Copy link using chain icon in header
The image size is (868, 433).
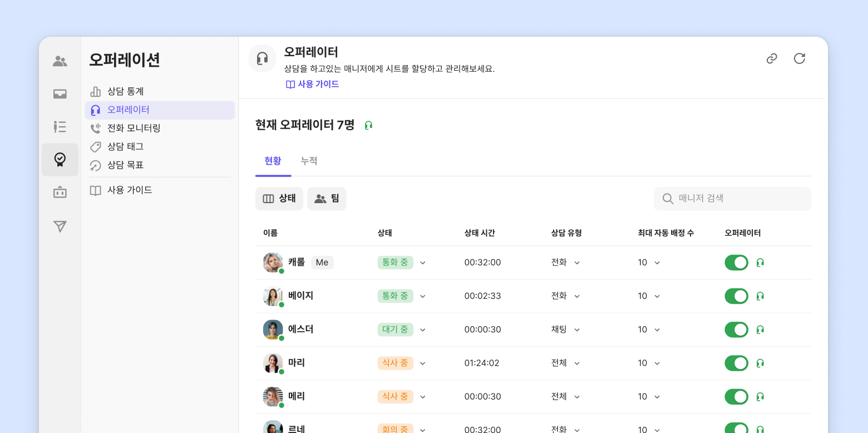(x=772, y=58)
